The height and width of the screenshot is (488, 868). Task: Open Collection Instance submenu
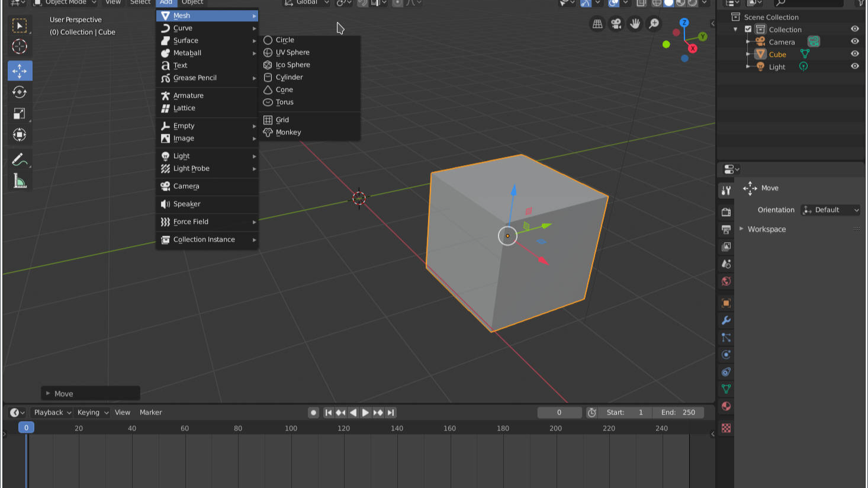tap(207, 239)
